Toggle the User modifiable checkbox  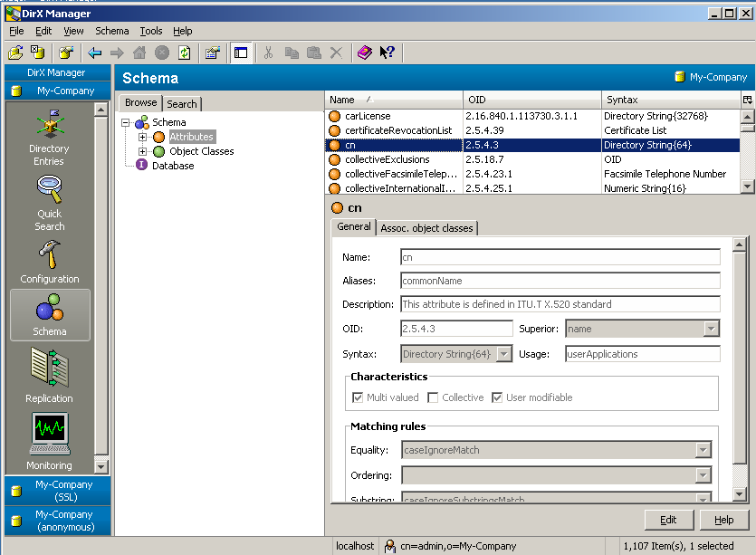[497, 397]
